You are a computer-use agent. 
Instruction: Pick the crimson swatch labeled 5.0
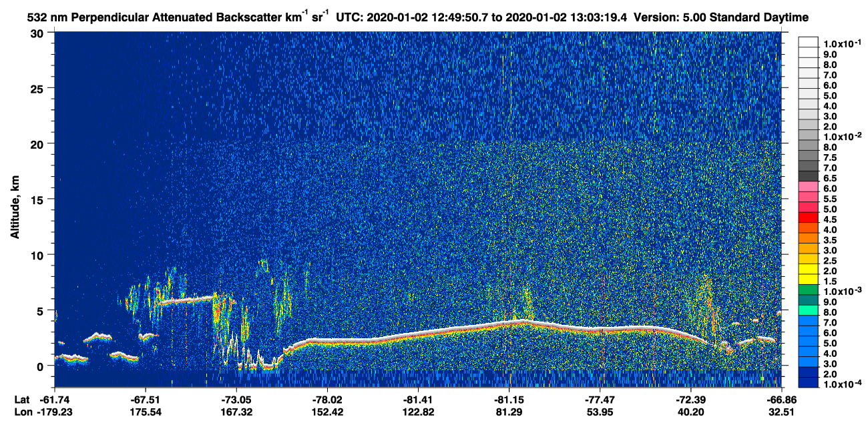[809, 207]
